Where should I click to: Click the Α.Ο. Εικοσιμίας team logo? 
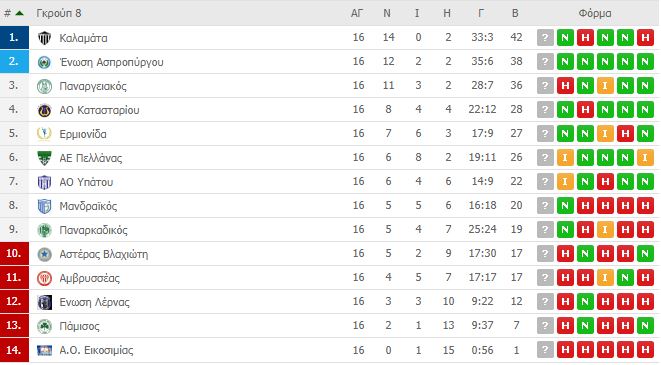pos(44,350)
